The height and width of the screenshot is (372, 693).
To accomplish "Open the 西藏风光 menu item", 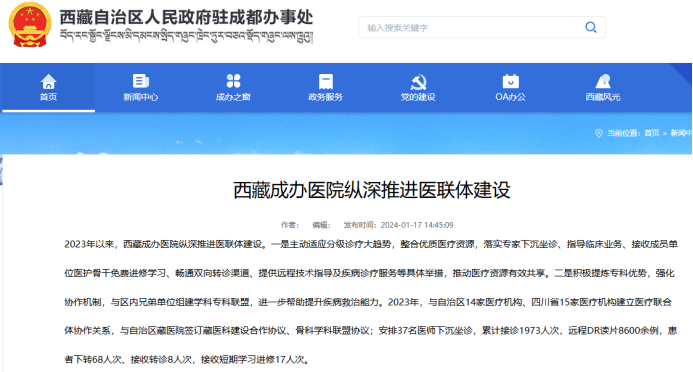I will [x=603, y=97].
